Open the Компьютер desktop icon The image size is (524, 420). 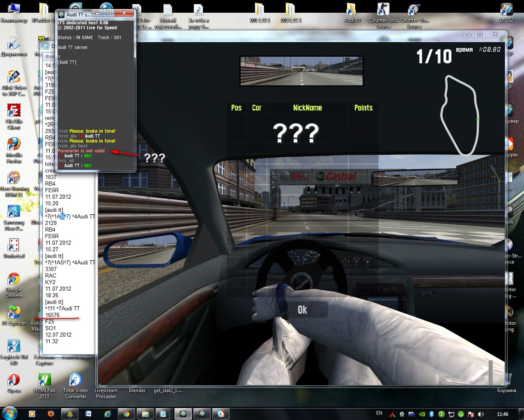pos(14,13)
